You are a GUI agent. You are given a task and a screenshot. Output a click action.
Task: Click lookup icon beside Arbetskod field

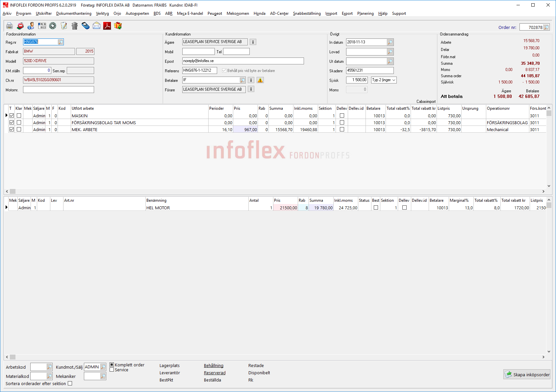tap(49, 367)
